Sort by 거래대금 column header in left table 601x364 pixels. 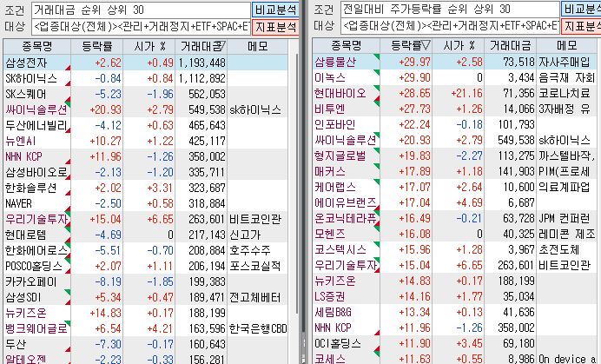[201, 47]
